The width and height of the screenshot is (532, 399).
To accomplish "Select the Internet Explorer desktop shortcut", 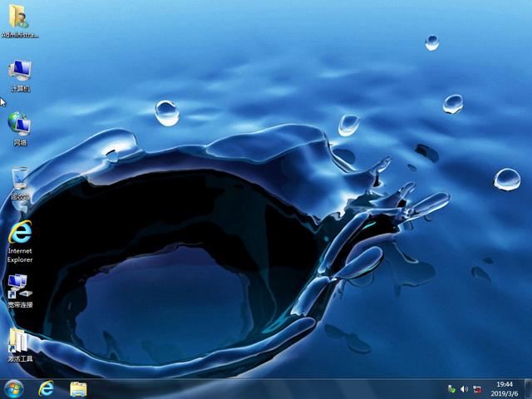I will click(20, 242).
